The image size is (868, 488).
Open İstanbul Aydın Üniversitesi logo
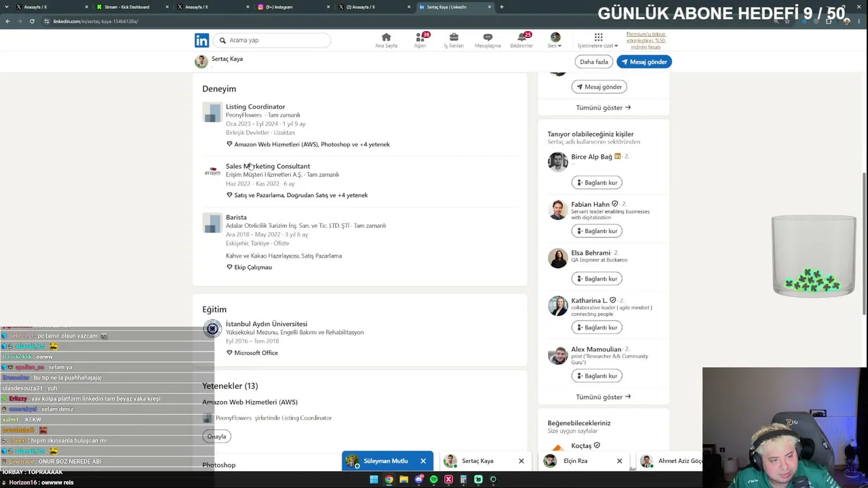click(x=212, y=329)
